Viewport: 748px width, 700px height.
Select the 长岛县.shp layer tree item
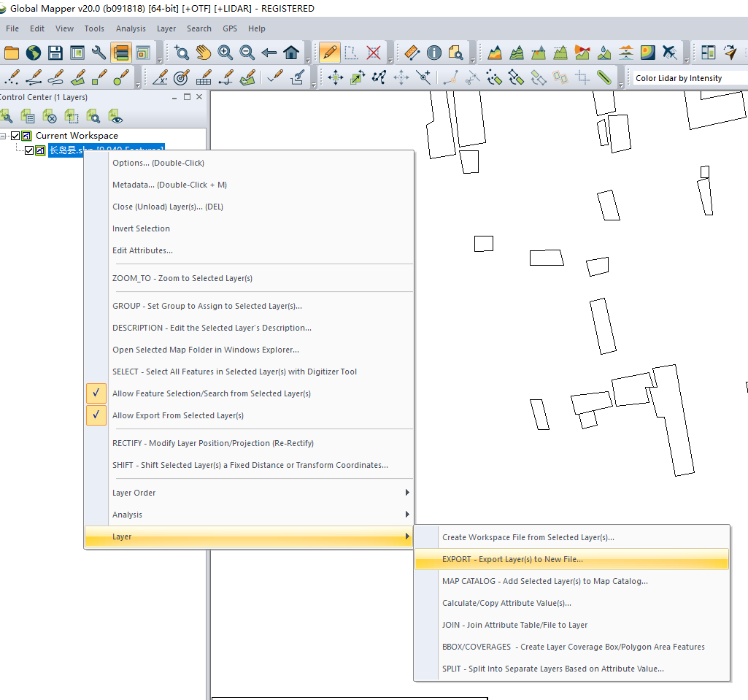107,150
